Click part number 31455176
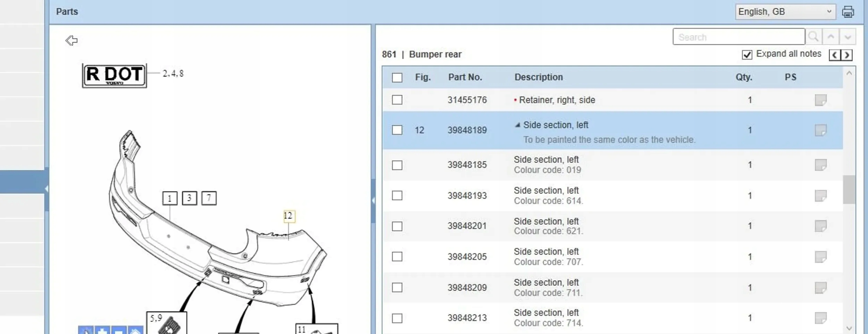This screenshot has width=868, height=334. [x=467, y=100]
